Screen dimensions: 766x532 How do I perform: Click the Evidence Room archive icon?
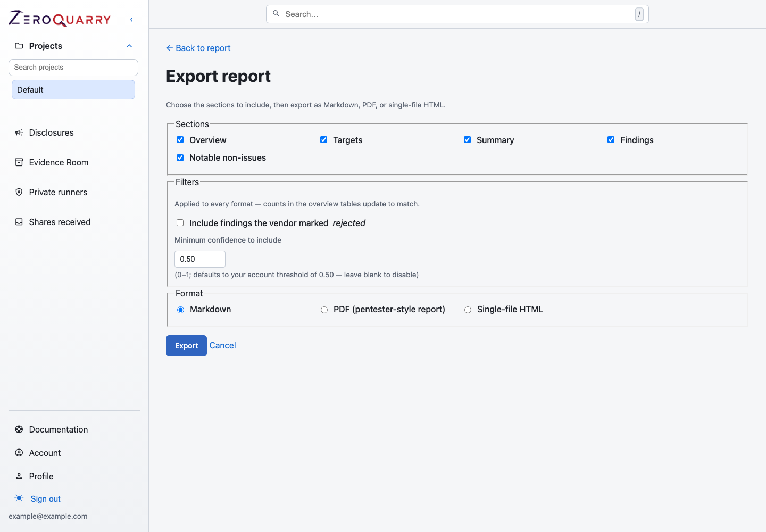tap(19, 162)
